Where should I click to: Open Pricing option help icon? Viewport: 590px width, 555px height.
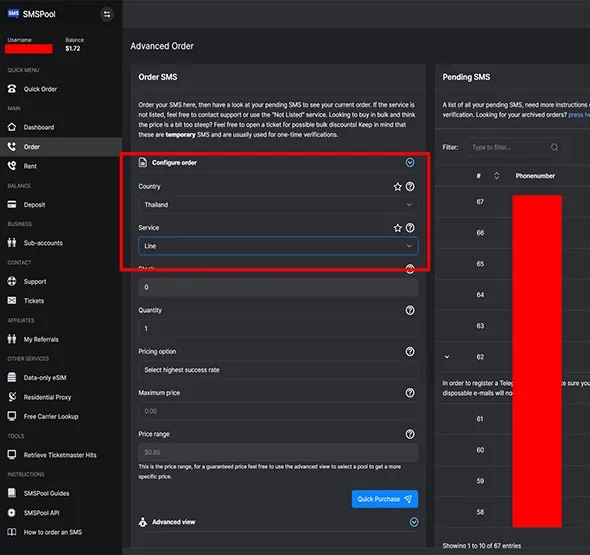tap(410, 352)
